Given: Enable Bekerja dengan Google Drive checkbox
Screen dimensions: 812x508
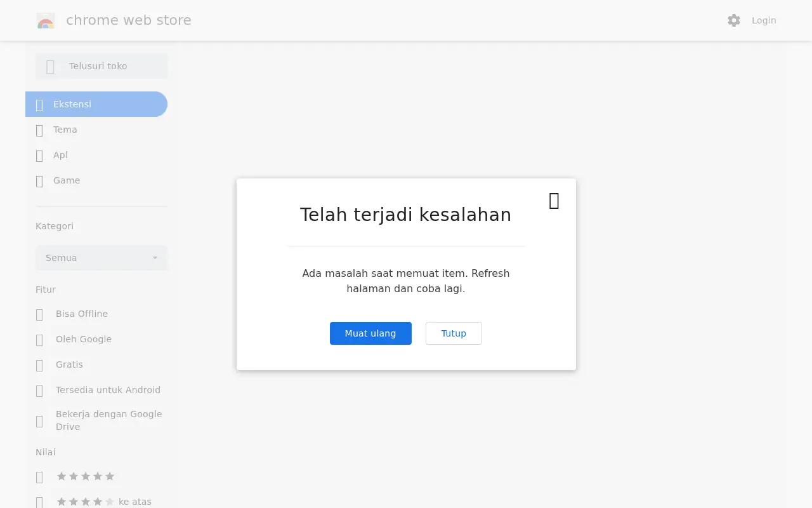Looking at the screenshot, I should coord(39,421).
